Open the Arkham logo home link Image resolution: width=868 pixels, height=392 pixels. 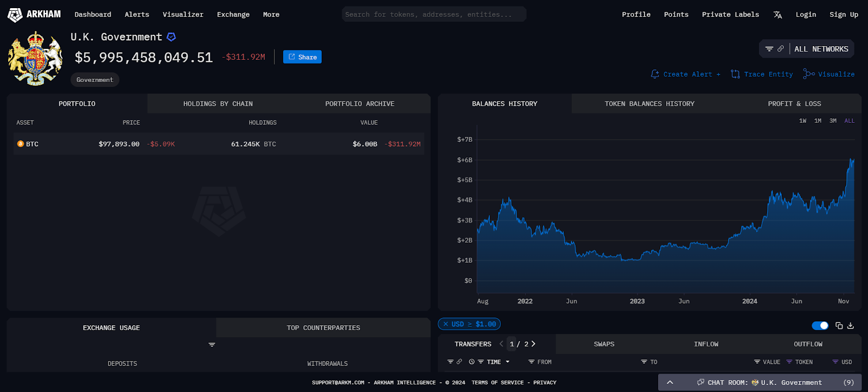point(34,15)
